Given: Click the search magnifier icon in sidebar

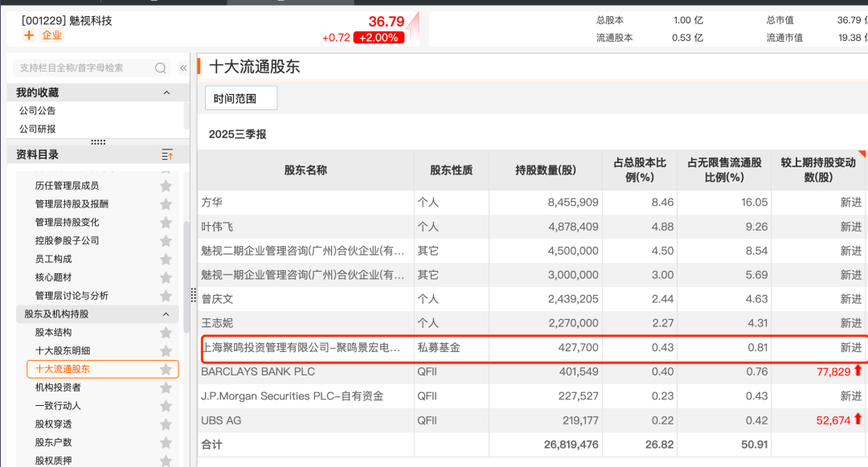Looking at the screenshot, I should (160, 68).
